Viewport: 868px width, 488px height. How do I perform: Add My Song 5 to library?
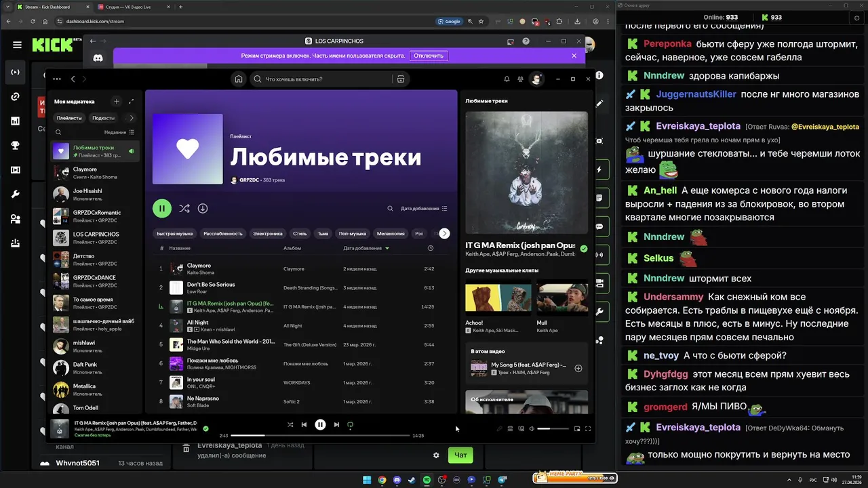tap(578, 369)
